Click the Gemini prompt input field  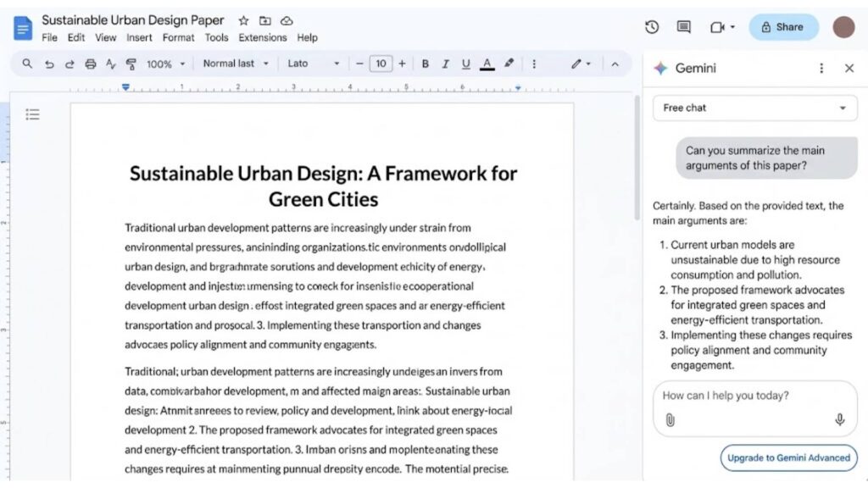click(755, 408)
